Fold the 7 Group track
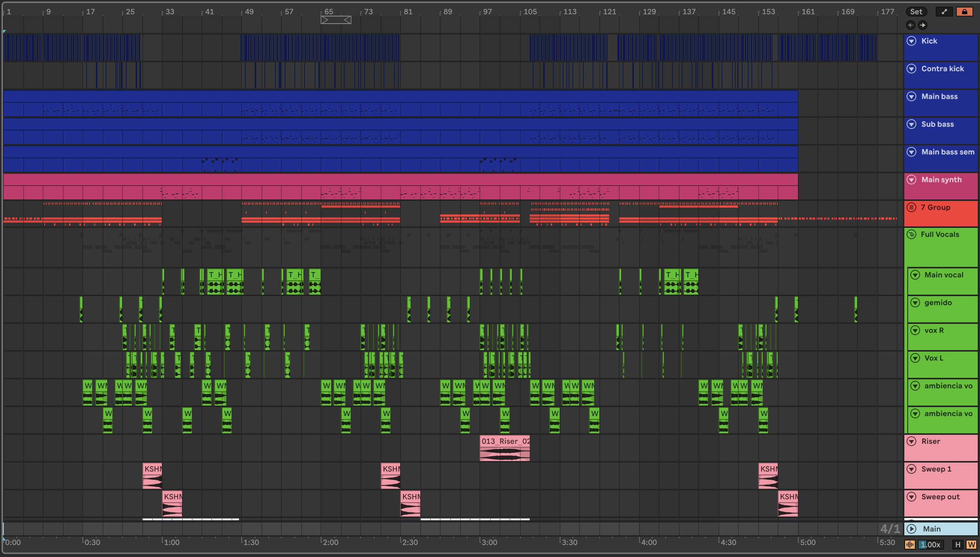 pos(911,207)
